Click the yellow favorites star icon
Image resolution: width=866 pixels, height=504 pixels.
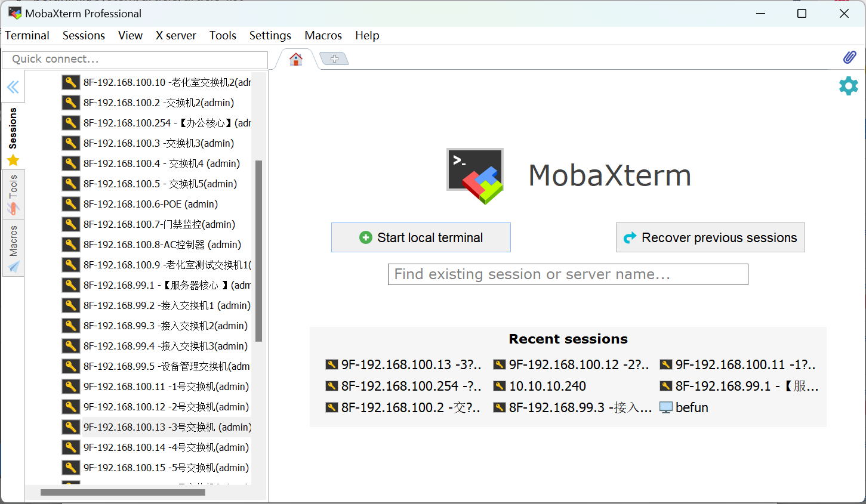pos(13,160)
